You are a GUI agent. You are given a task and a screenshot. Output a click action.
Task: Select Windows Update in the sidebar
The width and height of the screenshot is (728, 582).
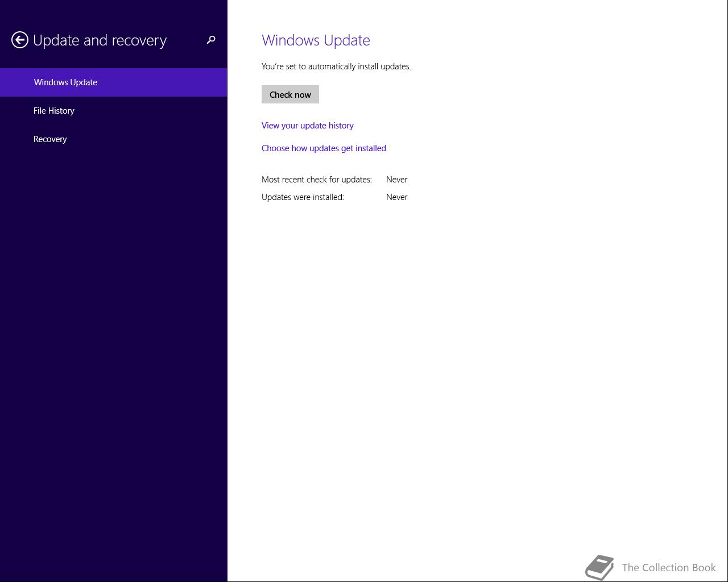coord(114,82)
